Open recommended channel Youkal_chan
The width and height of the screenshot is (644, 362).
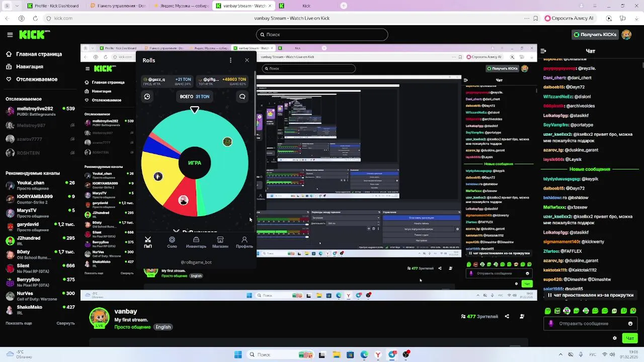click(40, 185)
